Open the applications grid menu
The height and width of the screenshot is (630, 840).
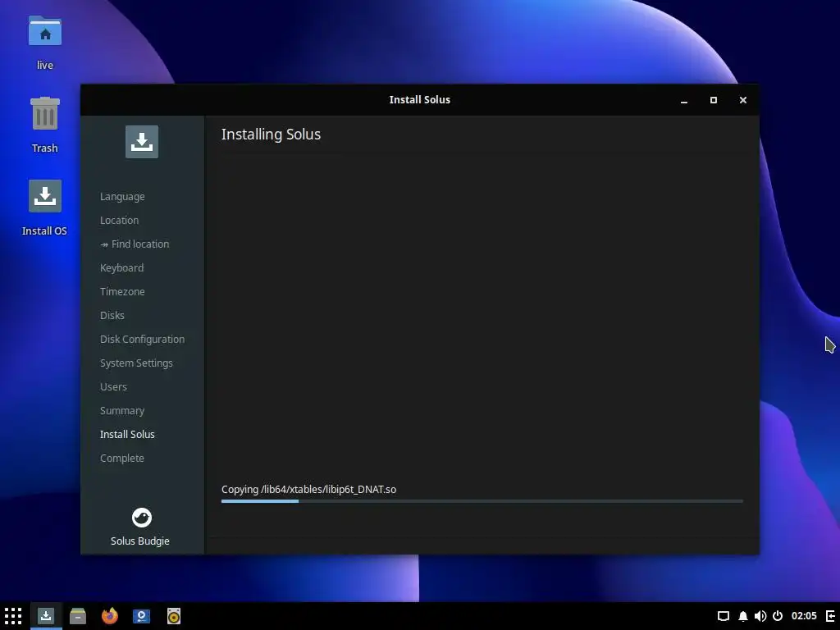click(x=13, y=616)
